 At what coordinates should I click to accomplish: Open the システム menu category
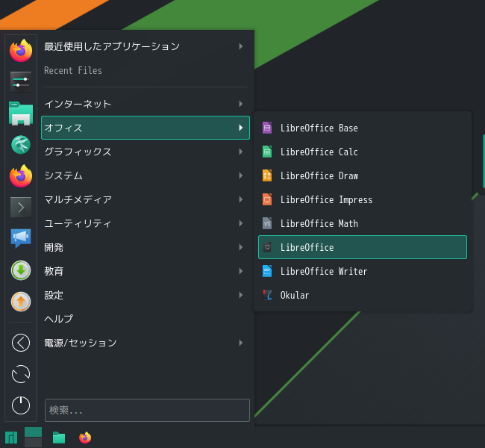point(145,175)
